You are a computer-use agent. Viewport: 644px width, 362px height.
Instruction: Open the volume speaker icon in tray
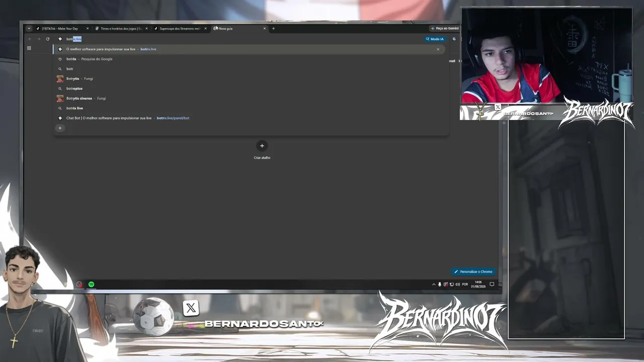tap(457, 285)
